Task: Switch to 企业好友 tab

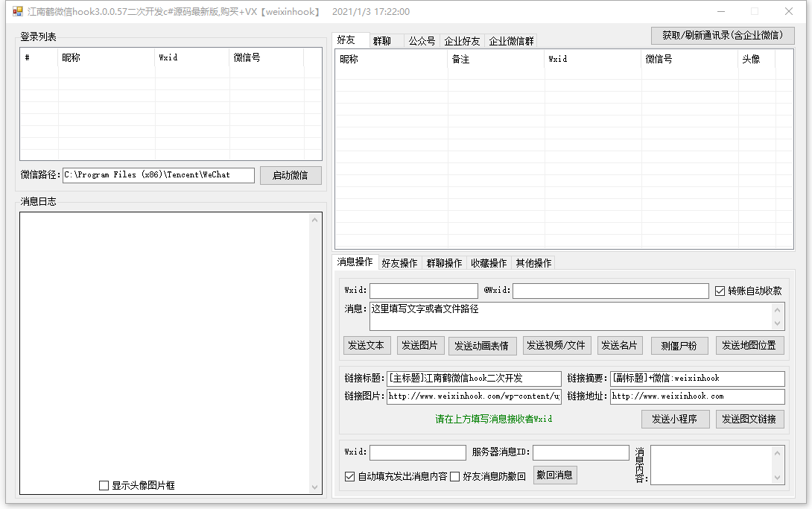Action: [x=462, y=41]
